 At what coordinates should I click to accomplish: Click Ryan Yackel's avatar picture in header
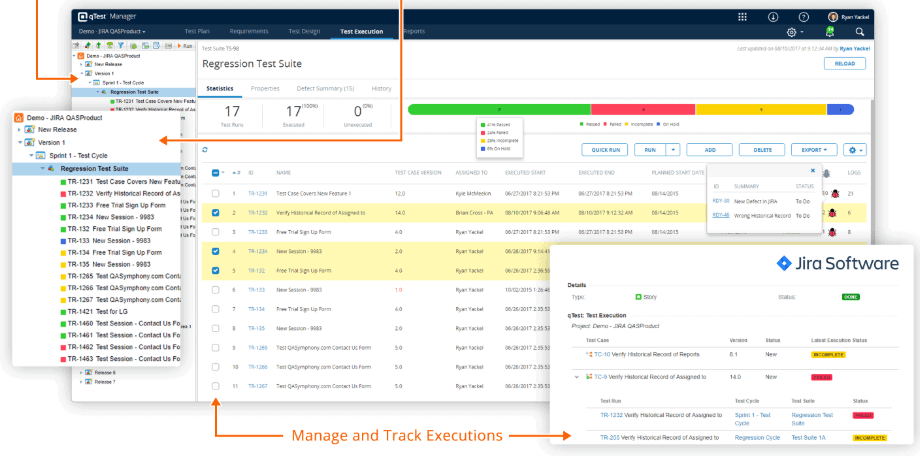(x=833, y=17)
